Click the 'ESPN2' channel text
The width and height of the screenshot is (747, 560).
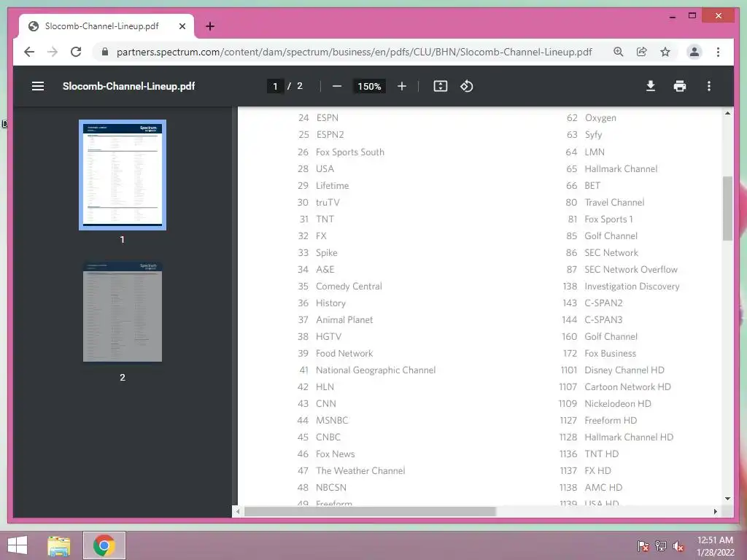pyautogui.click(x=330, y=135)
